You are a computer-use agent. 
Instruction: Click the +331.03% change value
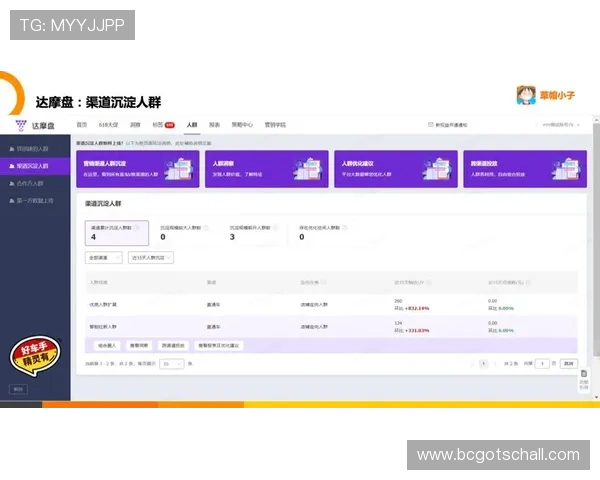click(417, 330)
